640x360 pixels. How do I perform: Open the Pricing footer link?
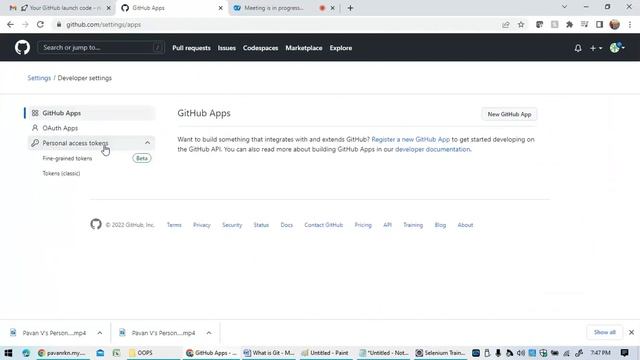[363, 225]
